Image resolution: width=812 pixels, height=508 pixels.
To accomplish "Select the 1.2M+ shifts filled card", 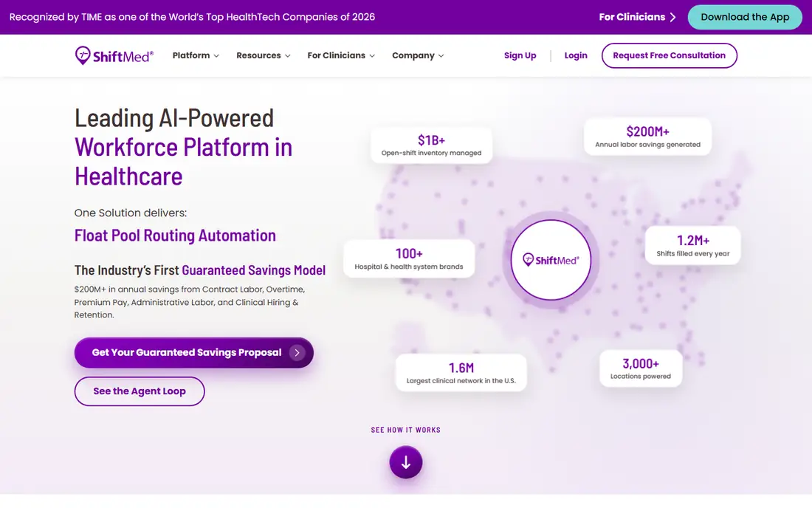I will (x=692, y=245).
